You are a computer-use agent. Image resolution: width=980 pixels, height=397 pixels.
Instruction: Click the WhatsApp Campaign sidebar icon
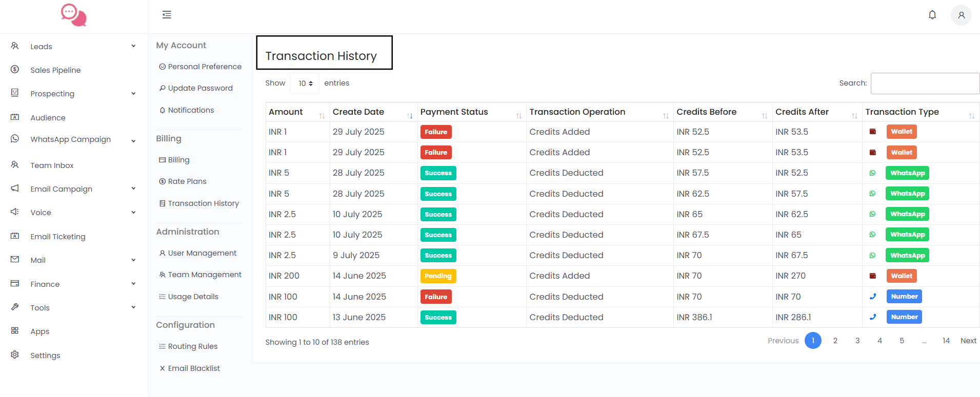point(15,139)
